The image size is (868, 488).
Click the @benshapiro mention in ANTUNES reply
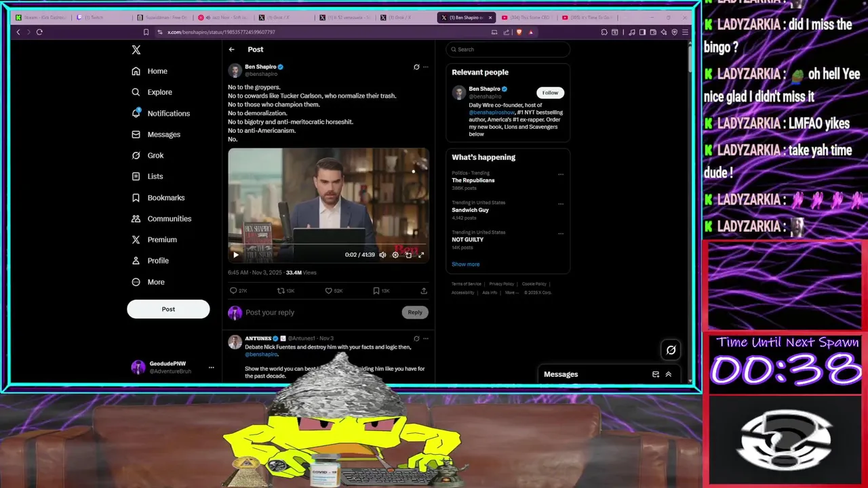(x=261, y=354)
